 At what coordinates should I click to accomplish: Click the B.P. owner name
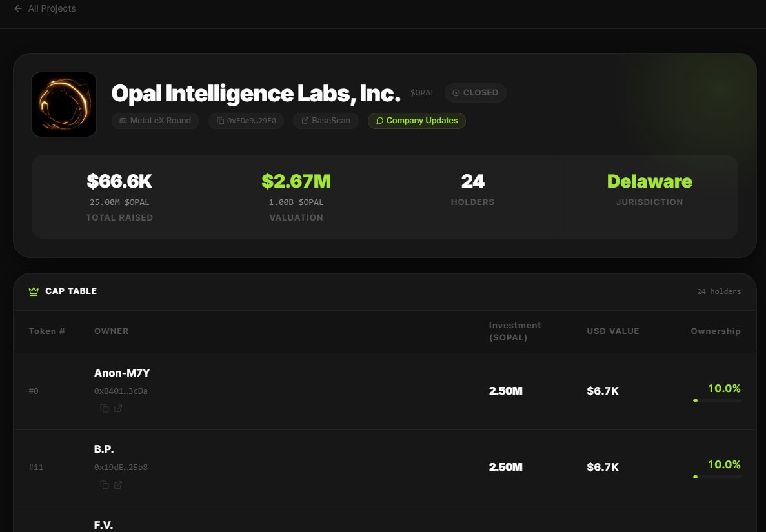104,449
